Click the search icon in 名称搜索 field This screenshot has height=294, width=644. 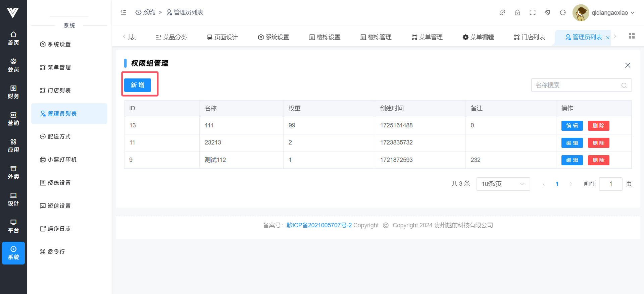click(x=624, y=85)
